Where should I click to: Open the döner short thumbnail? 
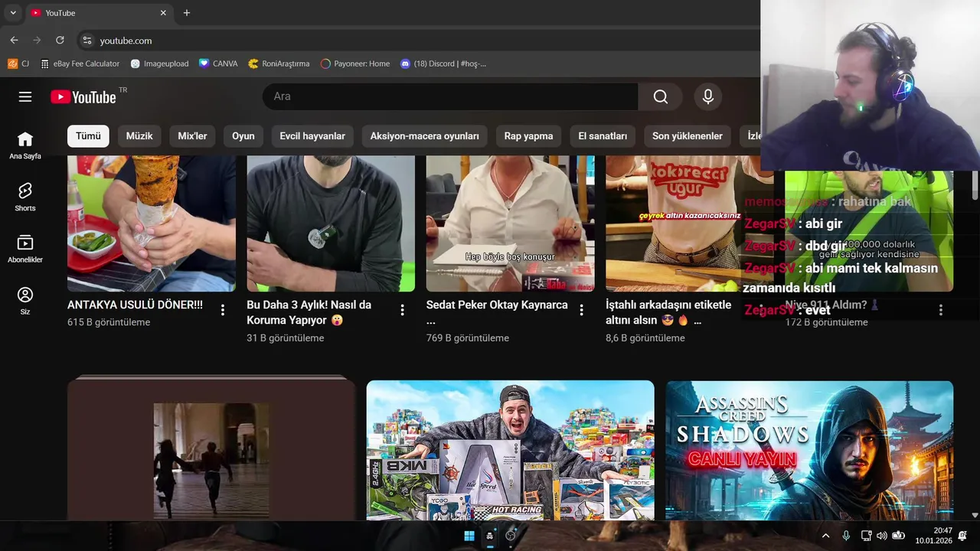[152, 223]
